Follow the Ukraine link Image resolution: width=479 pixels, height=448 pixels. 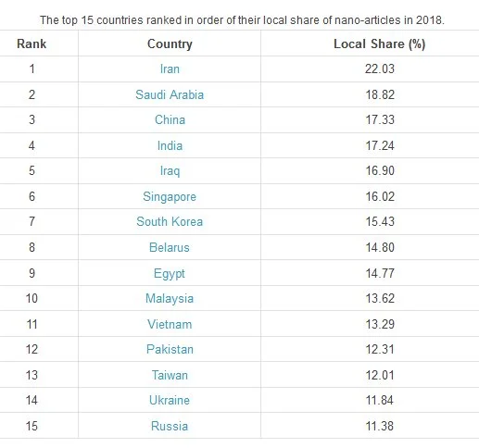coord(170,400)
